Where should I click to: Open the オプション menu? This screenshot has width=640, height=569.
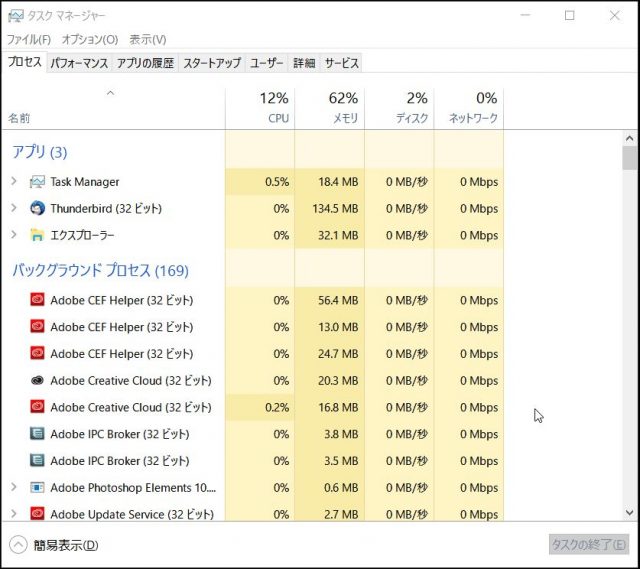pos(89,39)
